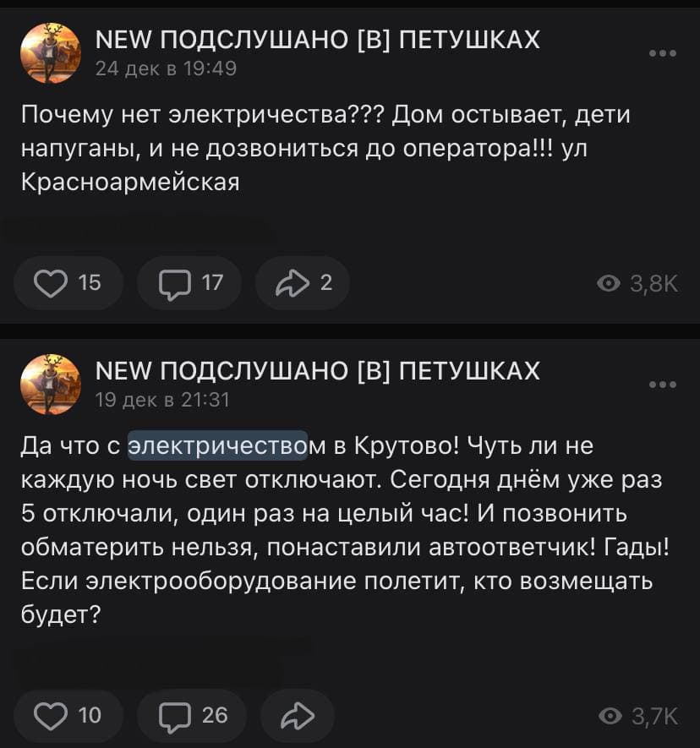This screenshot has height=748, width=700.
Task: Share the post about ул Красноармейская
Action: pos(303,283)
